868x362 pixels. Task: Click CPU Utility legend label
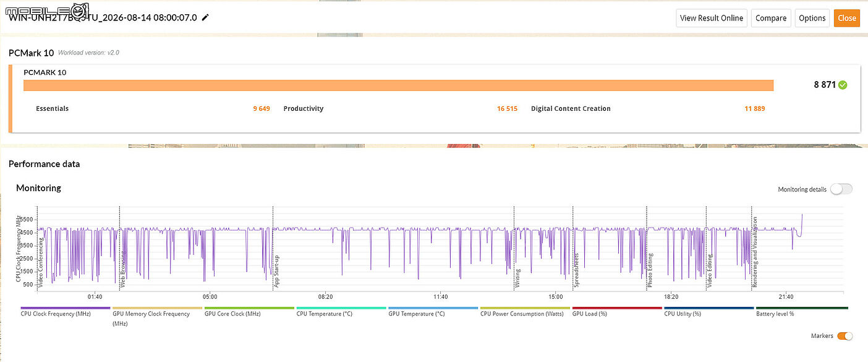tap(682, 314)
